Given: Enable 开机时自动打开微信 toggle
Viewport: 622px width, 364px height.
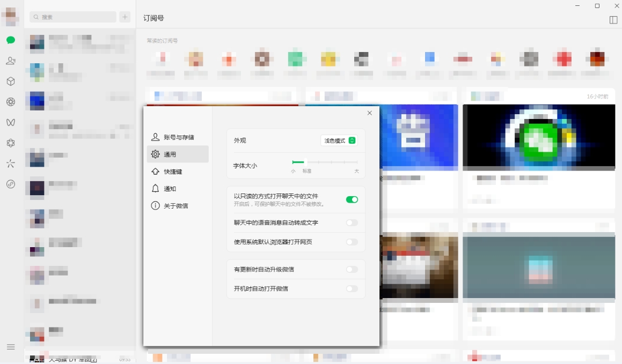Looking at the screenshot, I should click(352, 289).
